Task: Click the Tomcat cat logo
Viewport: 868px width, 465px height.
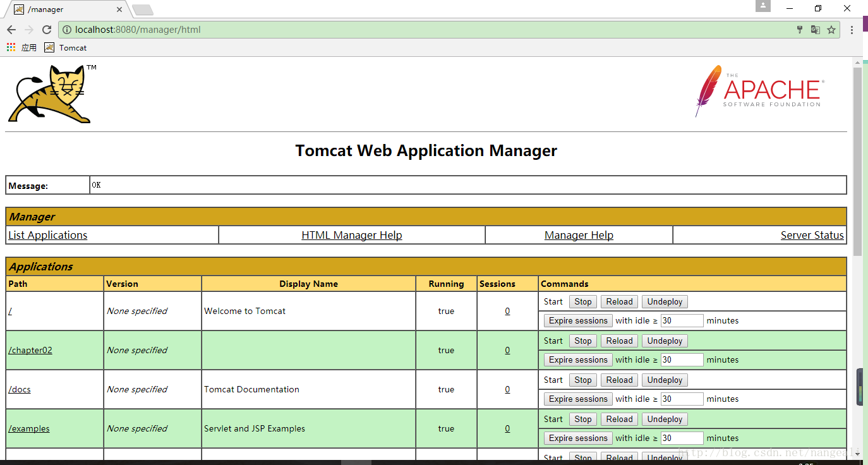Action: [52, 94]
